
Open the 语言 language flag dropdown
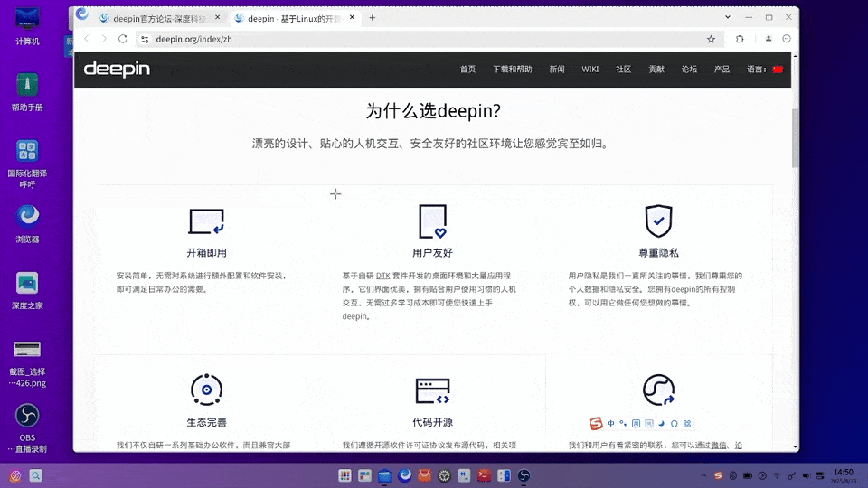pyautogui.click(x=777, y=70)
